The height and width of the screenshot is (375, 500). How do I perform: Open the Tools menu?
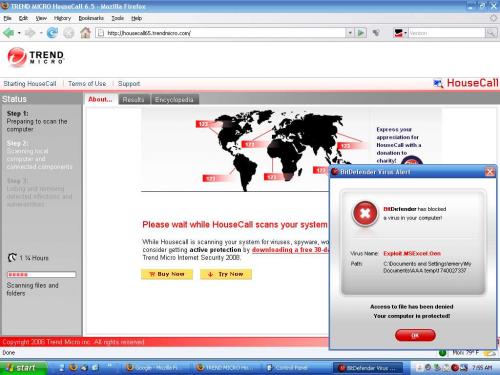coord(117,18)
